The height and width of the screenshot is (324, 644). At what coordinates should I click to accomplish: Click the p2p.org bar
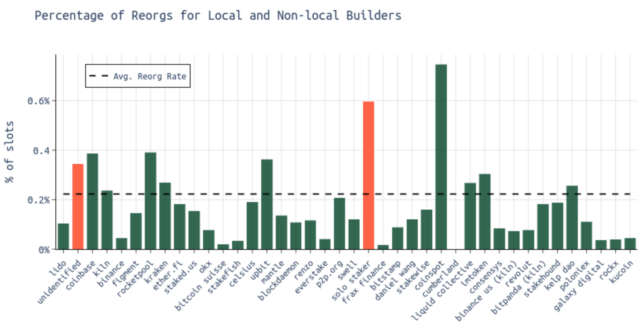coord(339,224)
